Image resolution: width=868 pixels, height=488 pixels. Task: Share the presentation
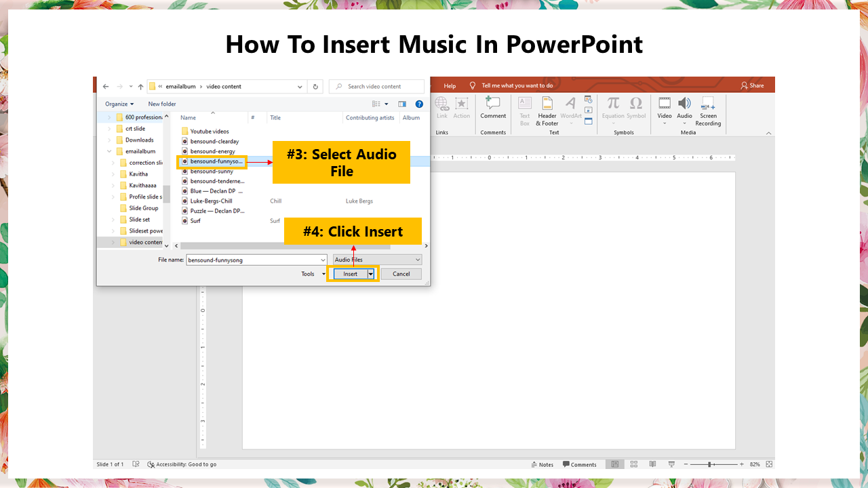point(752,85)
